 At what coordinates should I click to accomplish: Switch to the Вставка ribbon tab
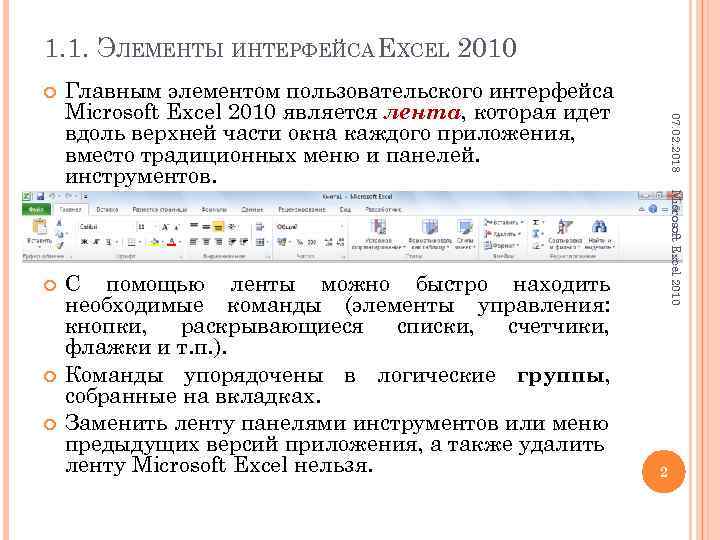107,209
